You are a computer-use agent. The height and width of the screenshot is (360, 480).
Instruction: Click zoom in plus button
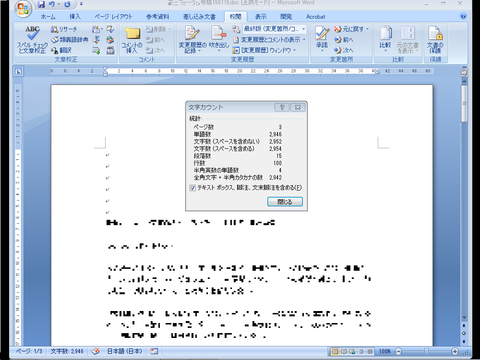pos(455,351)
